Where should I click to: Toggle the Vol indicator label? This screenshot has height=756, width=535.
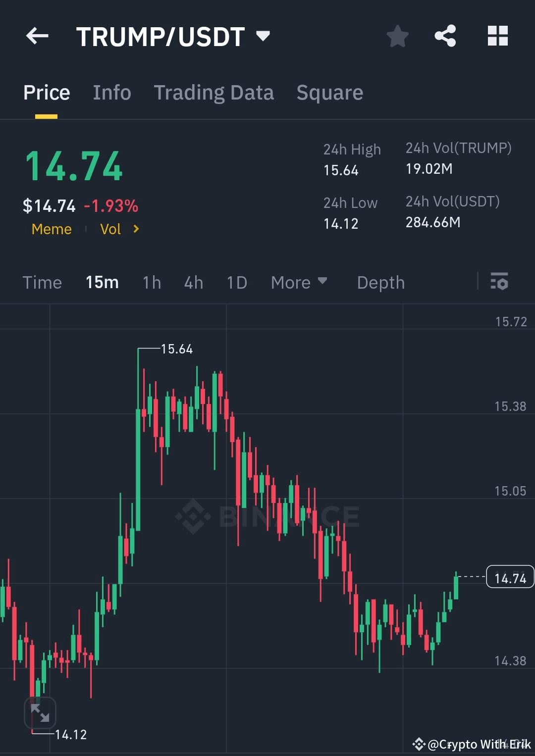110,229
